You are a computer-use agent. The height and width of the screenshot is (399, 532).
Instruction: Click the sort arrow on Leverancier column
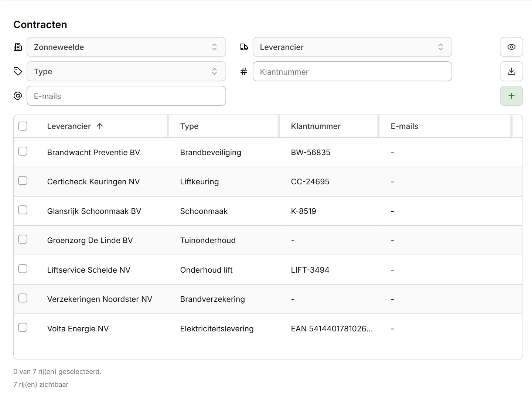point(100,126)
